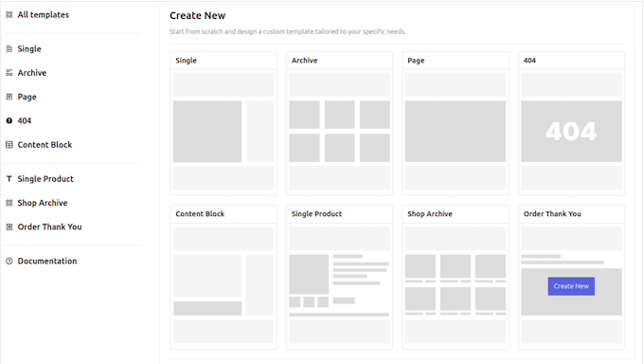Image resolution: width=644 pixels, height=364 pixels.
Task: Select Content Block in sidebar menu
Action: pyautogui.click(x=45, y=145)
